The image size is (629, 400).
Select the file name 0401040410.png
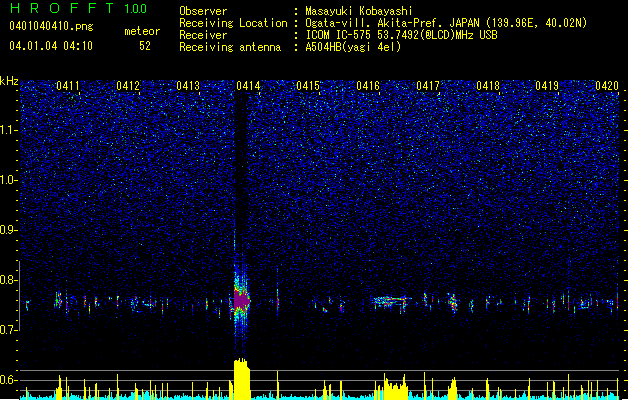(51, 26)
